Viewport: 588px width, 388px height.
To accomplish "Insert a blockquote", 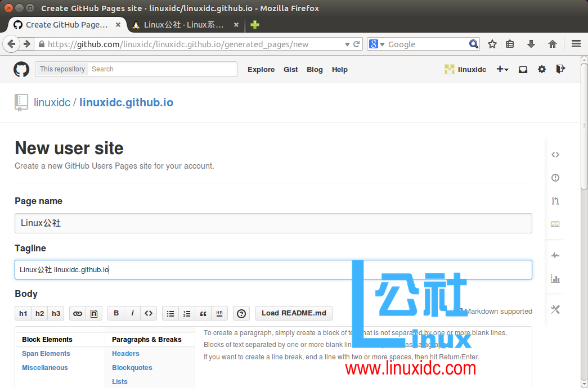I will (203, 313).
